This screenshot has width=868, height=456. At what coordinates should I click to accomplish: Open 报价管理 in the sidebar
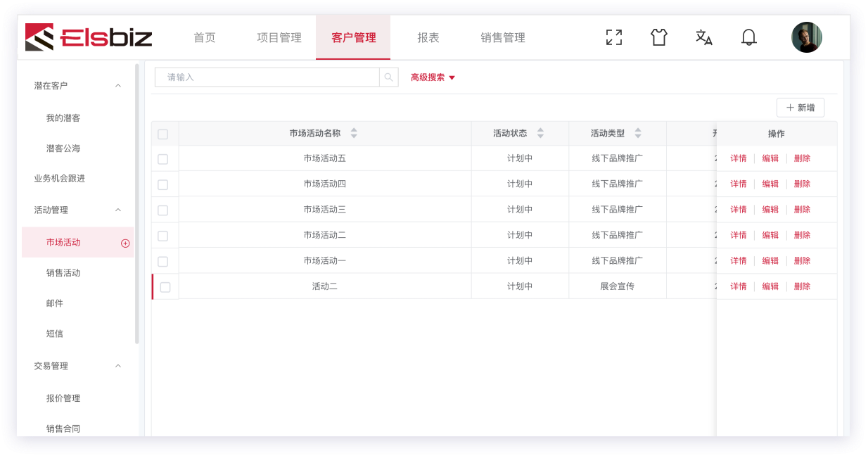(x=63, y=398)
